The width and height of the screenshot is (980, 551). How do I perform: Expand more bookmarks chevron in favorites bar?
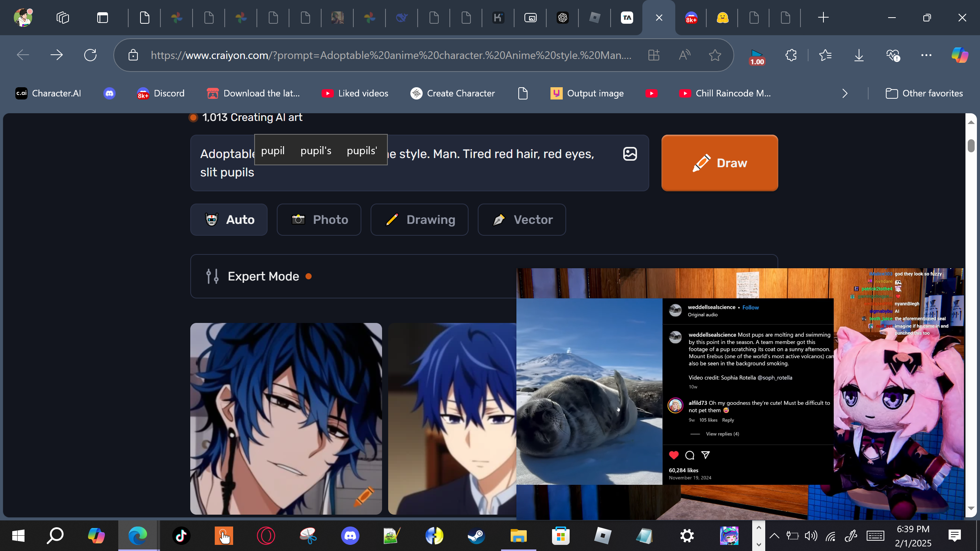click(845, 93)
